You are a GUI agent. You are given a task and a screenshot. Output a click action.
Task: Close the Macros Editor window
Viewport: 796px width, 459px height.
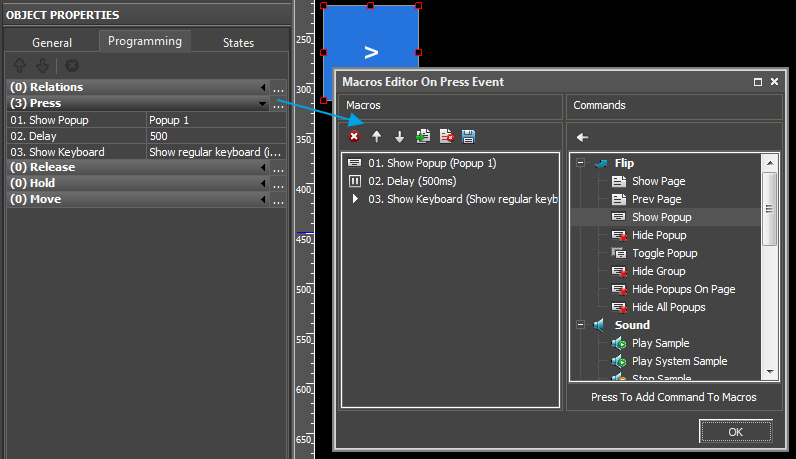[774, 81]
